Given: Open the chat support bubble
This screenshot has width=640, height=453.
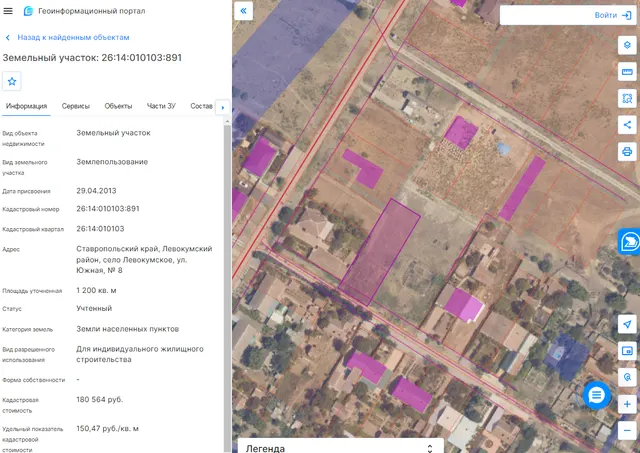Looking at the screenshot, I should tap(596, 395).
